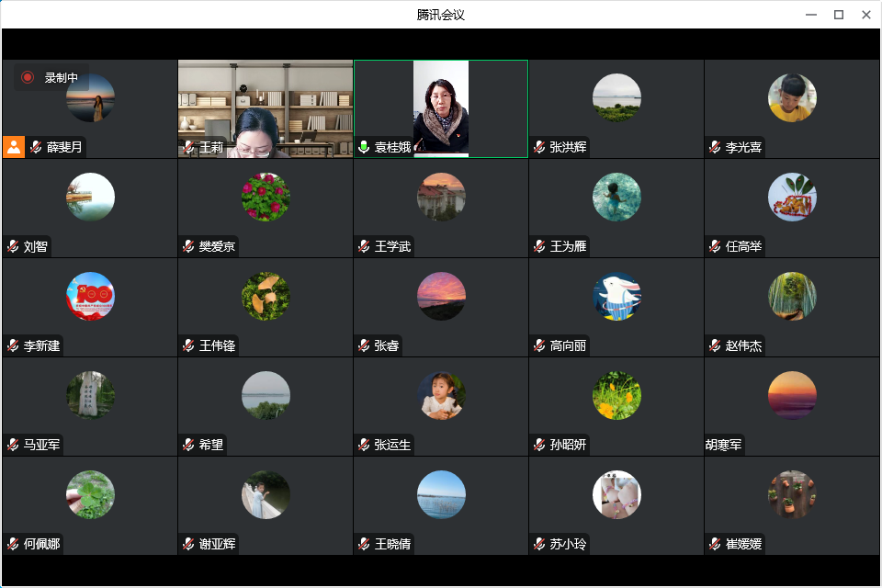Click green active microphone icon of 袁桂娥
The width and height of the screenshot is (882, 588).
click(x=364, y=147)
